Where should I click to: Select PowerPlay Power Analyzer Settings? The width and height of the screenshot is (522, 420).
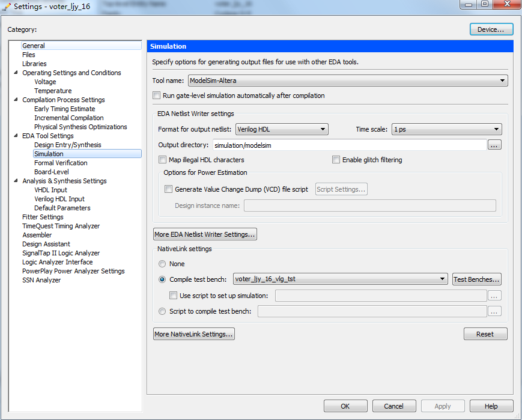pos(73,270)
